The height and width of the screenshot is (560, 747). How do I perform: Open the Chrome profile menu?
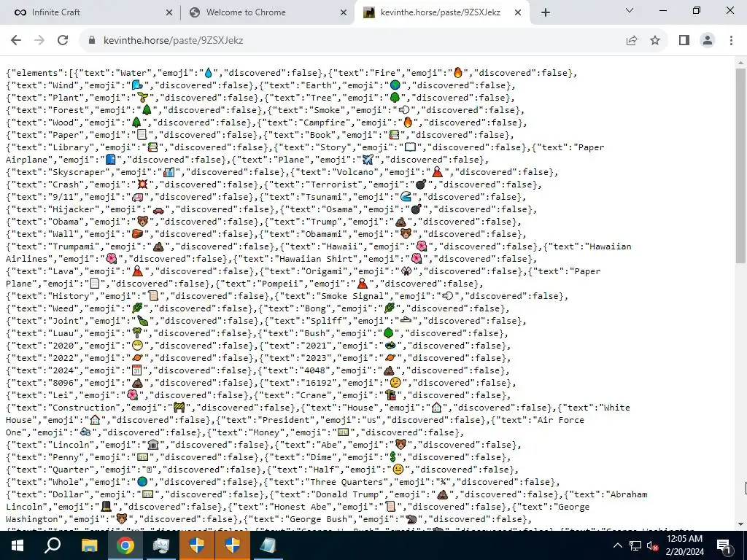708,41
